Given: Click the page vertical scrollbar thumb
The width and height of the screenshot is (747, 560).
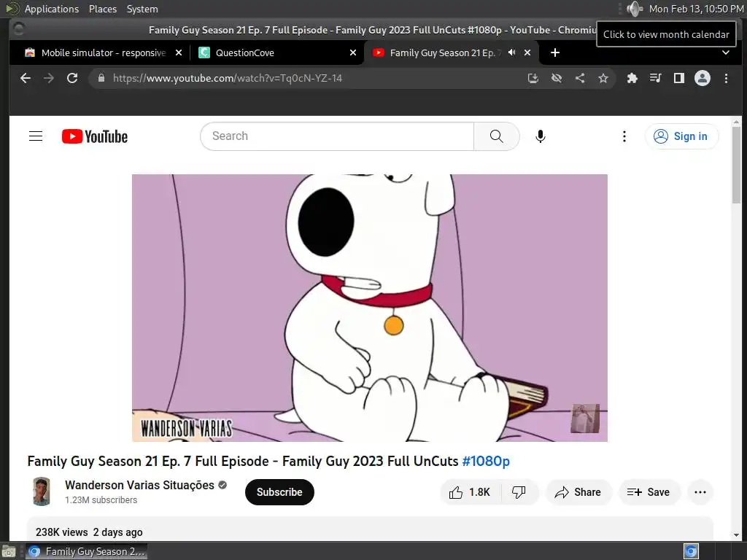Looking at the screenshot, I should click(737, 164).
